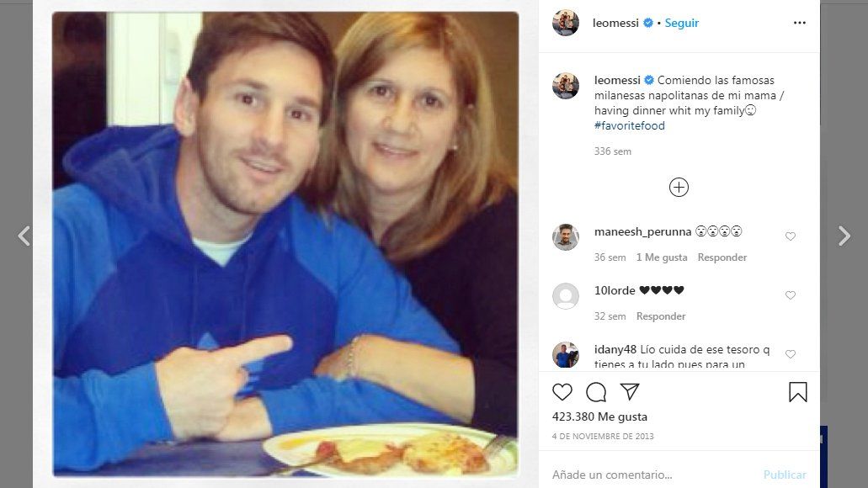Open the comment bubble icon
This screenshot has height=488, width=868.
coord(595,391)
